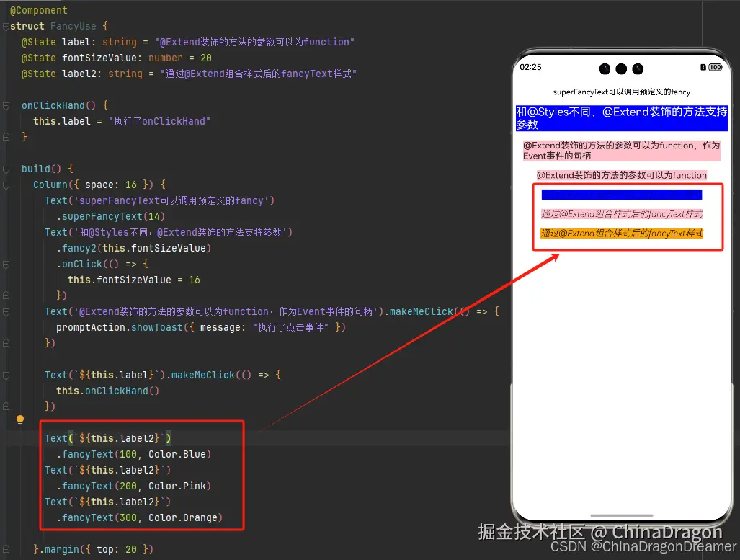
Task: Fold the this.label makeMeClick Text block
Action: [6, 375]
